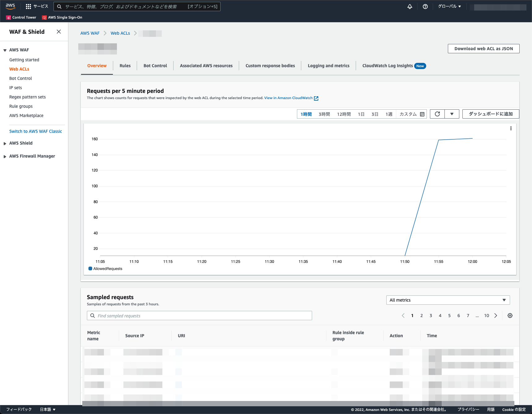Open the Bot Control tab

[155, 66]
